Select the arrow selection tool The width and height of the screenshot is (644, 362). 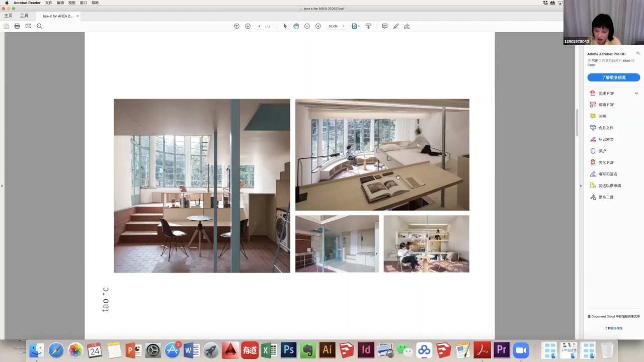(285, 26)
